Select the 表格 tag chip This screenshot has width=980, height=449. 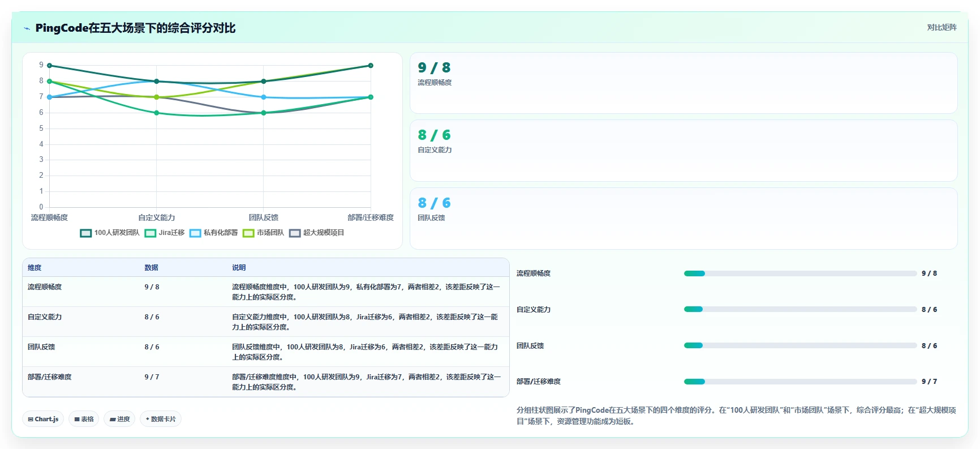84,419
